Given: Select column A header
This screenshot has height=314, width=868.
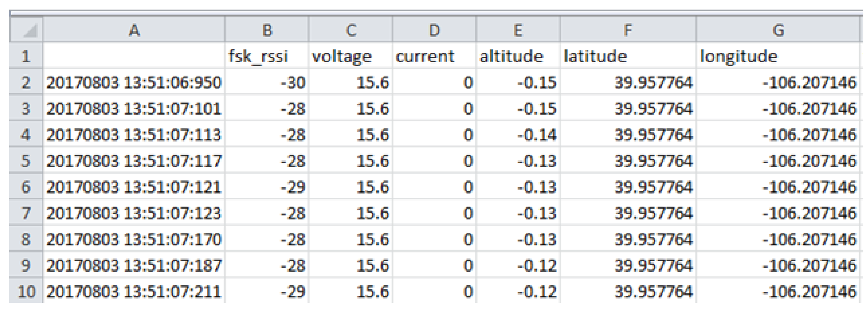Looking at the screenshot, I should [x=134, y=30].
